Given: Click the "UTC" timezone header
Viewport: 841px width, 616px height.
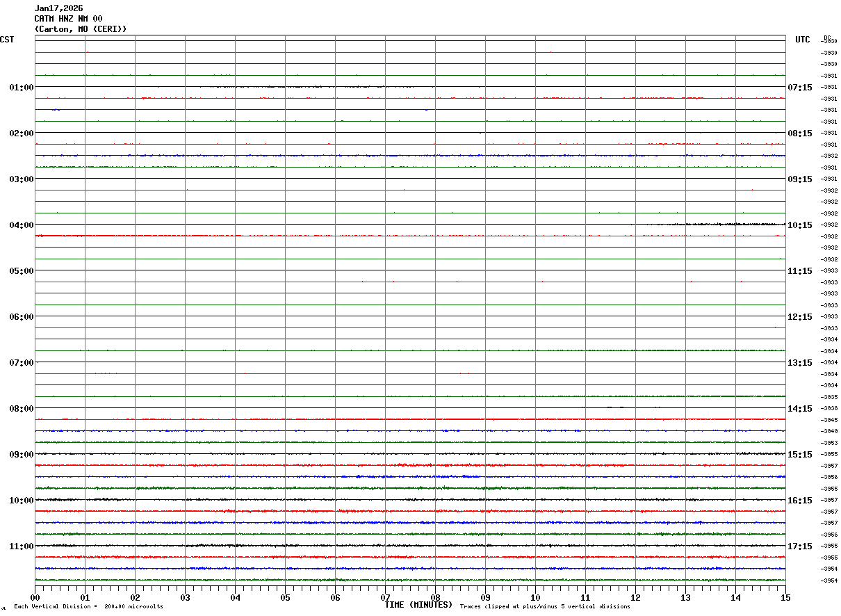Looking at the screenshot, I should (803, 40).
